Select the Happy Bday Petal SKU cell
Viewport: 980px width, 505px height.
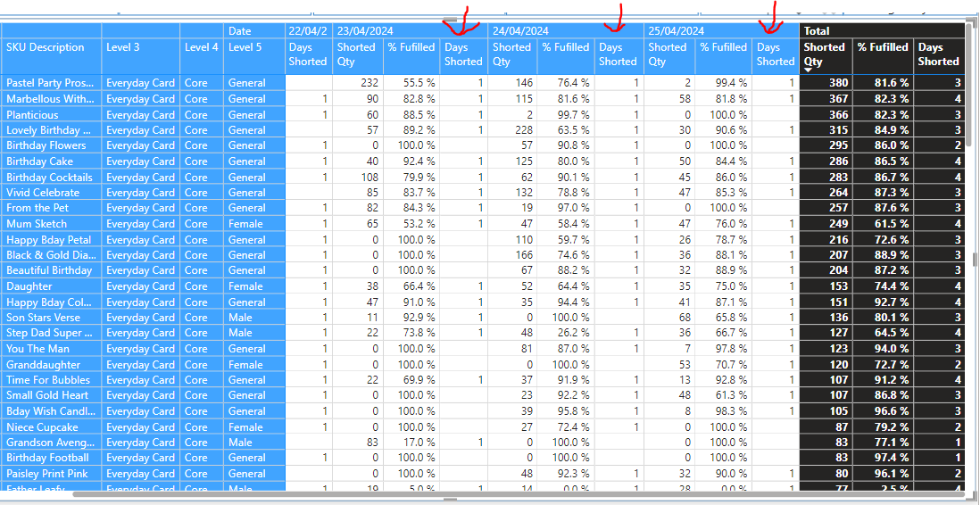point(49,239)
